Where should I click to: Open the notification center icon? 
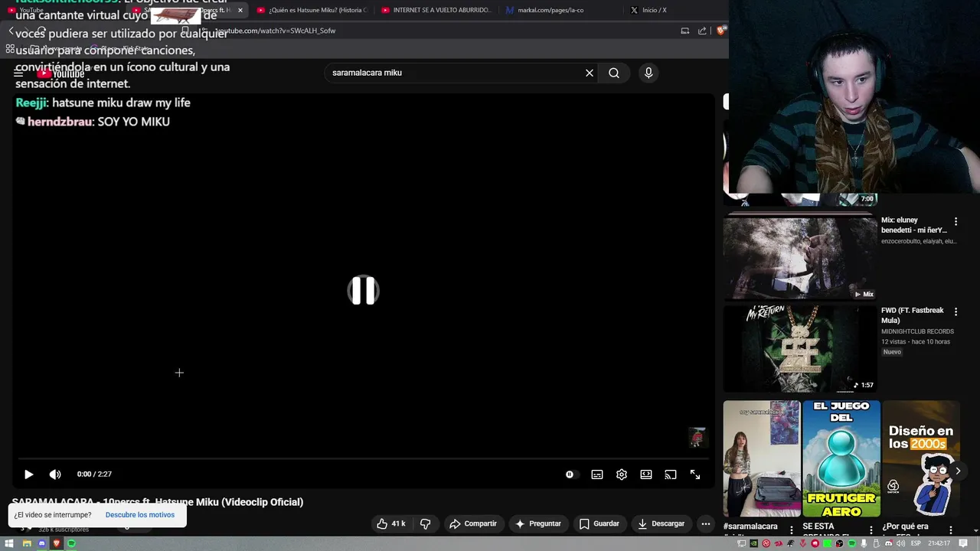(x=963, y=543)
